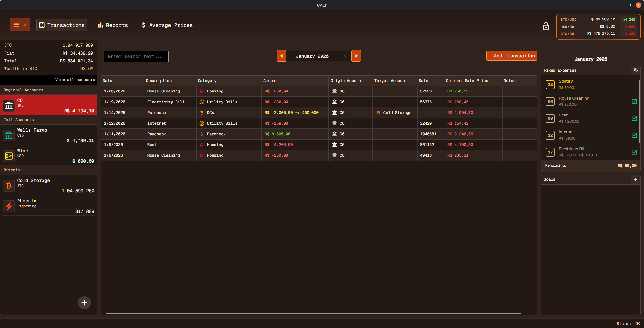Open the Average Prices tab
Image resolution: width=644 pixels, height=328 pixels.
[x=167, y=25]
